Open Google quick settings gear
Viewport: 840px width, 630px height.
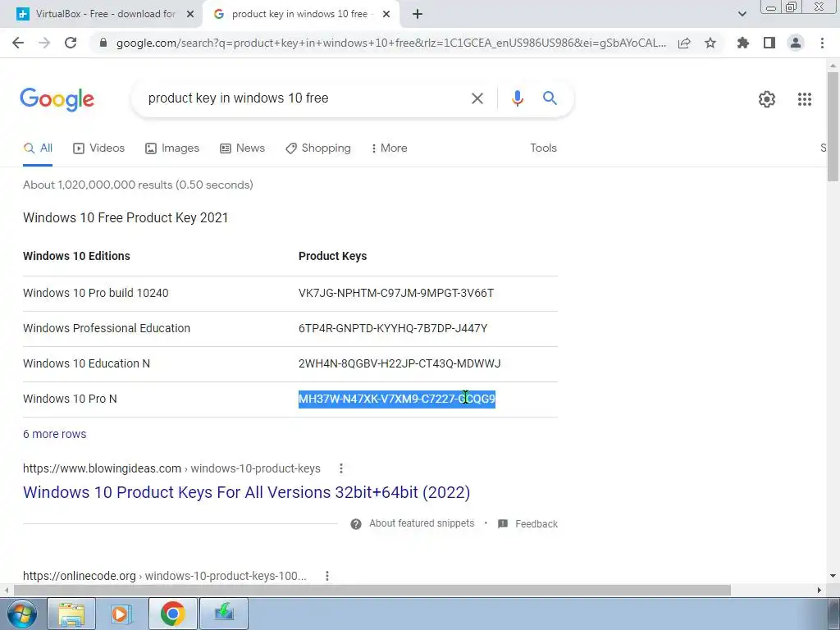click(767, 99)
